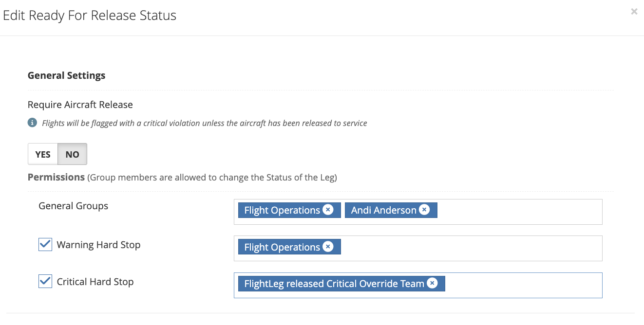The image size is (644, 325).
Task: Remove Flight Operations from Warning Hard Stop
Action: [x=328, y=247]
